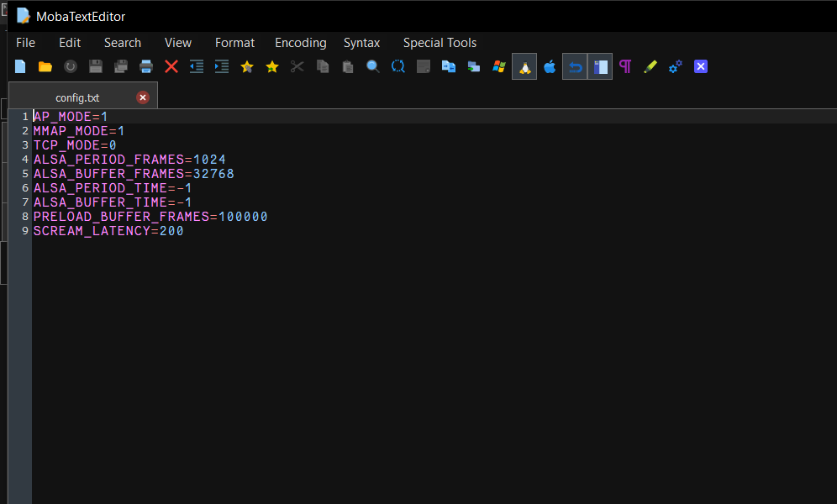Expand the Special Tools menu
Image resolution: width=837 pixels, height=504 pixels.
pos(440,43)
